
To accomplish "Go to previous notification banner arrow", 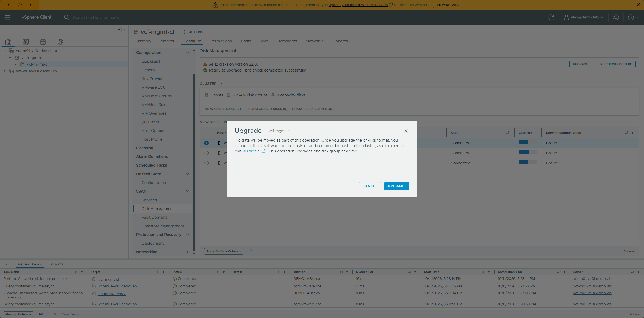I will pos(9,5).
